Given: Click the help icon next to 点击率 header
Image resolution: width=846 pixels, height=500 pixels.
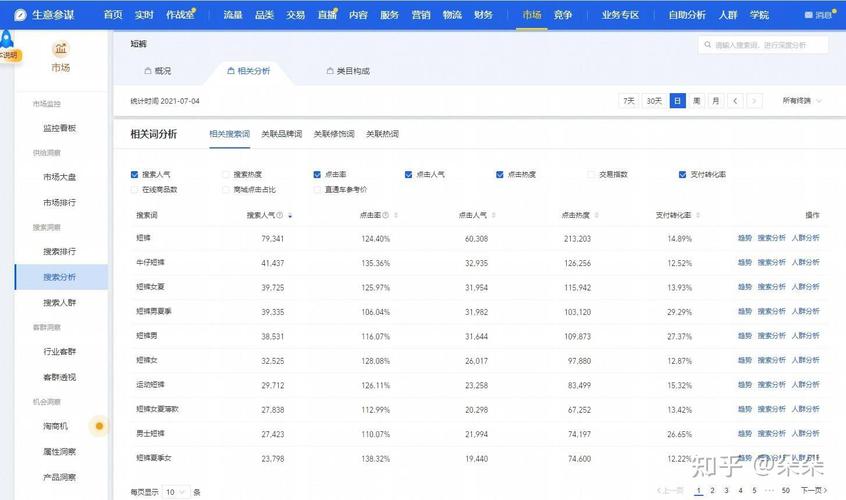Looking at the screenshot, I should 386,215.
